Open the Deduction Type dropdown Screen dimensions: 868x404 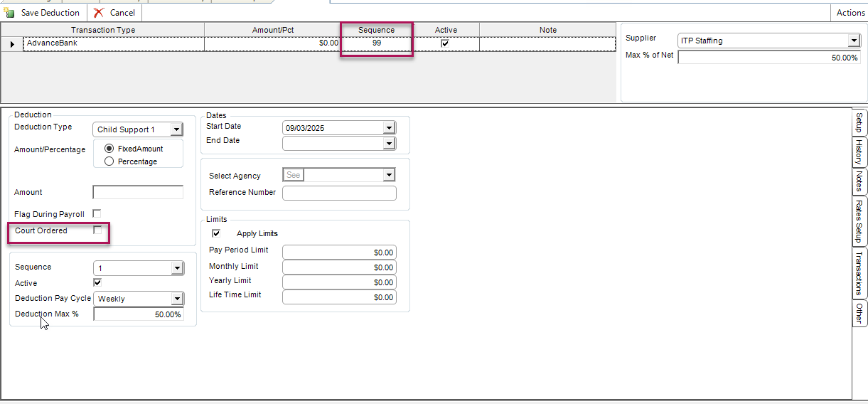click(177, 129)
